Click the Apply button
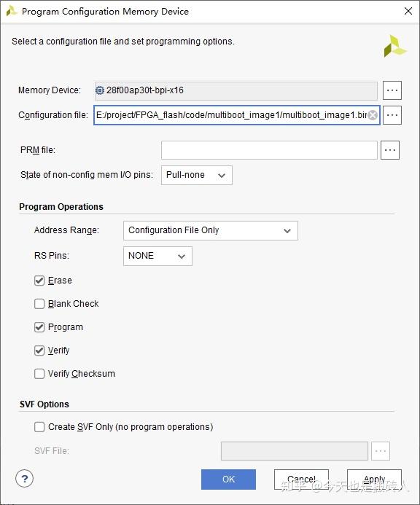Viewport: 420px width, 505px height. [374, 479]
